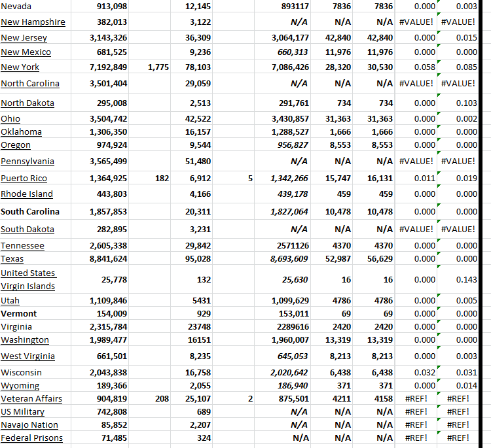The image size is (491, 448).
Task: Open the Federal Prisons link
Action: coord(31,438)
